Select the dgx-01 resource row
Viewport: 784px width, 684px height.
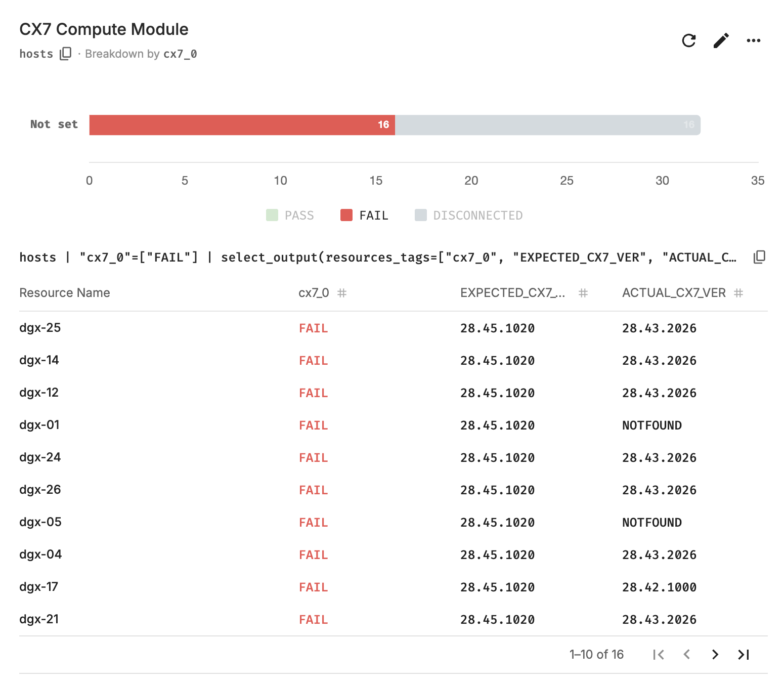(394, 425)
